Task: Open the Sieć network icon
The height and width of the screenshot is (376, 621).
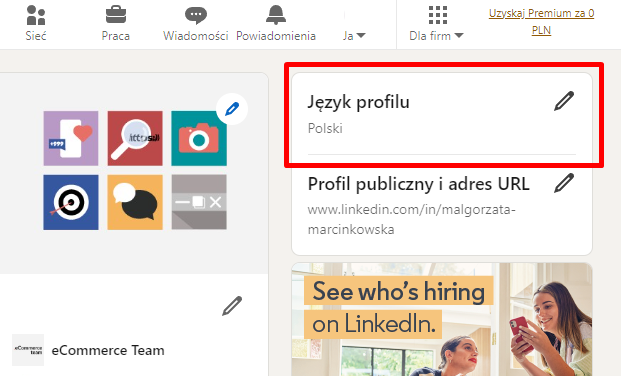Action: click(36, 15)
